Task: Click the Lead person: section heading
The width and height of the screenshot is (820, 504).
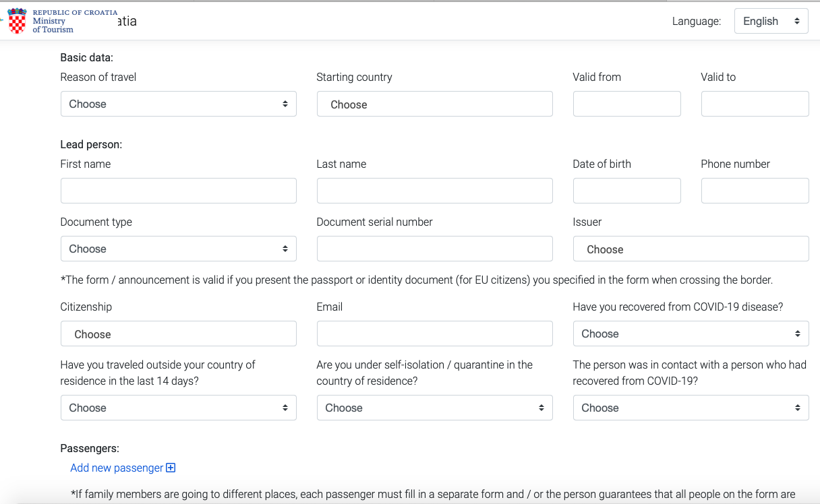Action: [91, 145]
